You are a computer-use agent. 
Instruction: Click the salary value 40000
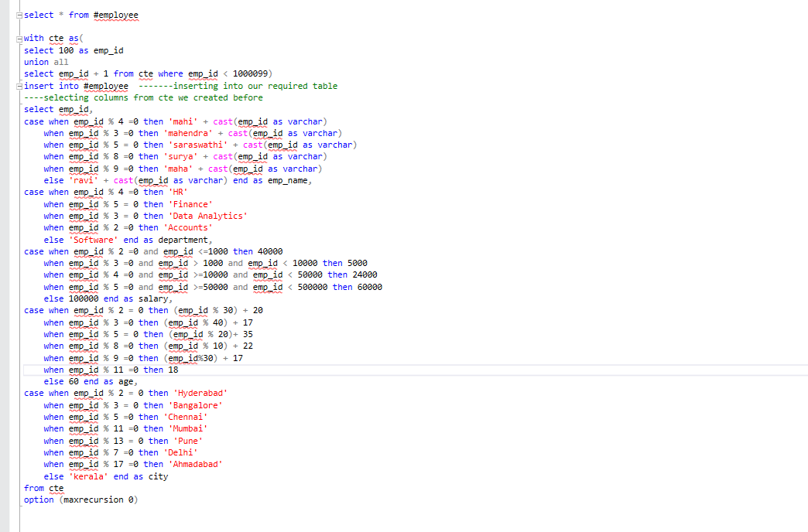(270, 251)
